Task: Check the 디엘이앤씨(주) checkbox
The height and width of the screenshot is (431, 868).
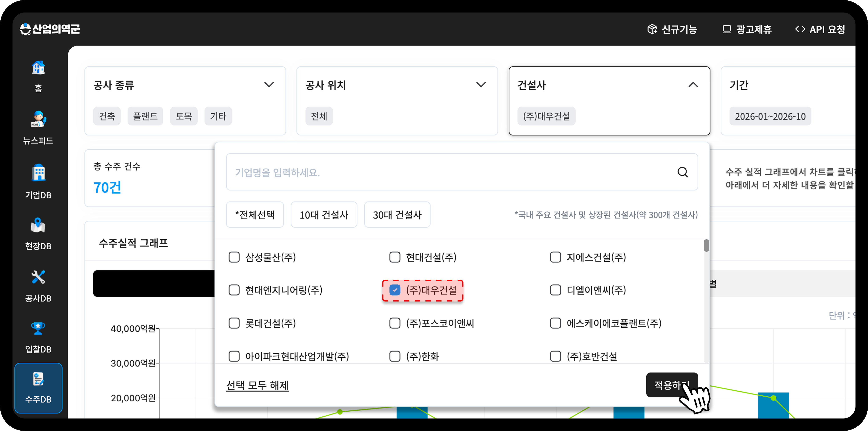Action: (555, 290)
